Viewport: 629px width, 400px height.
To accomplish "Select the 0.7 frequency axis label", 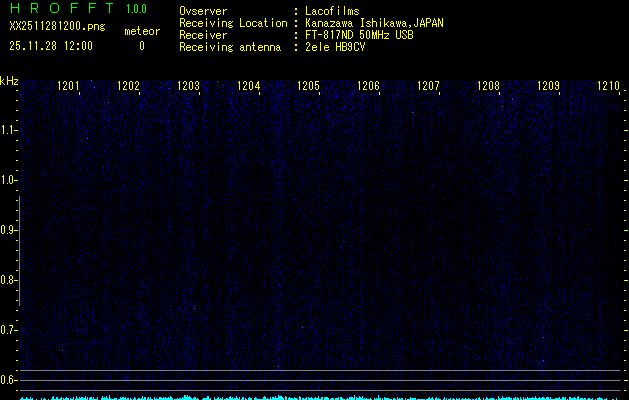I will pyautogui.click(x=9, y=330).
